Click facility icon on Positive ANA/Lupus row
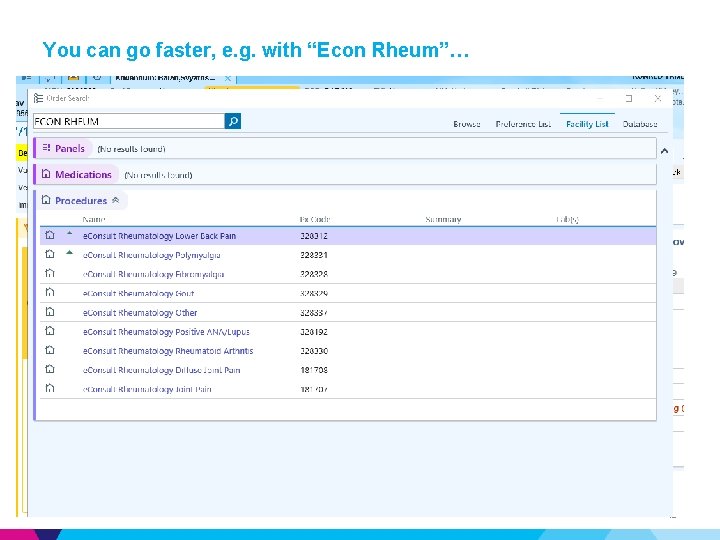The image size is (720, 540). [50, 331]
